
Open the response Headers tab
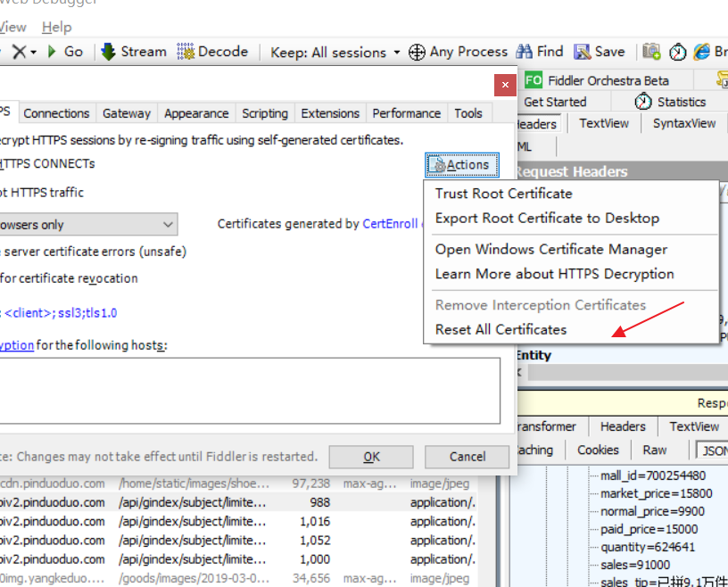point(623,426)
